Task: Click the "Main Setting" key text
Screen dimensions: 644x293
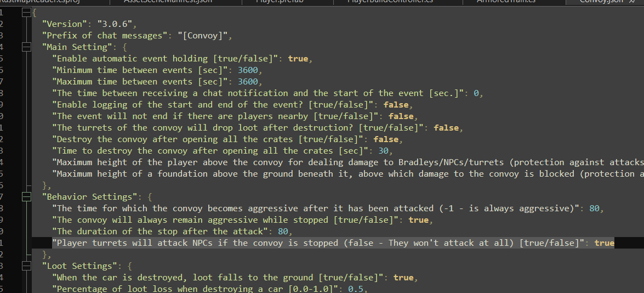Action: click(x=77, y=47)
